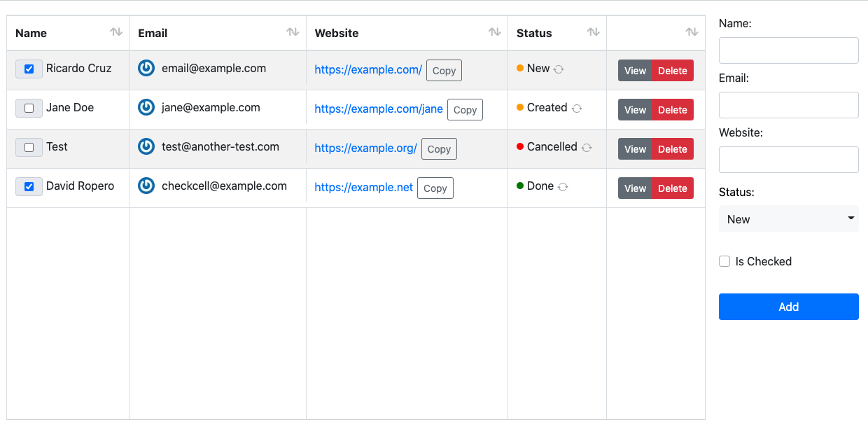Sort table using Website column arrows
This screenshot has height=430, width=868.
(494, 32)
